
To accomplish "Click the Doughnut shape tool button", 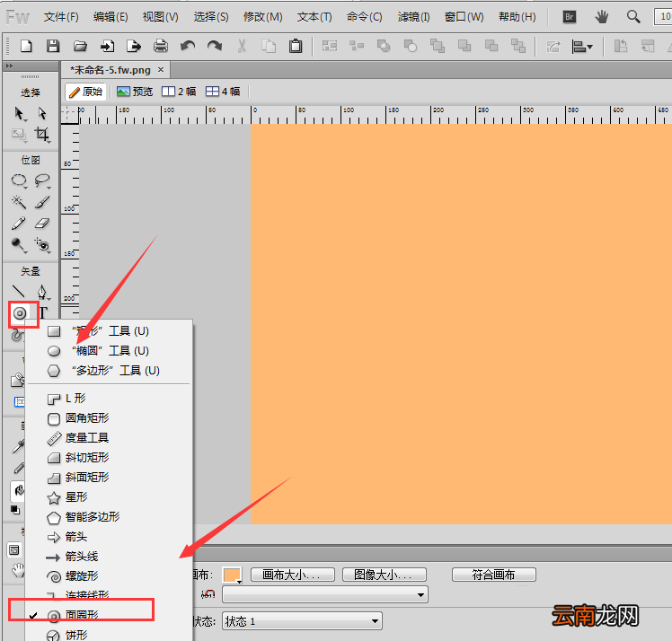I will (x=20, y=313).
